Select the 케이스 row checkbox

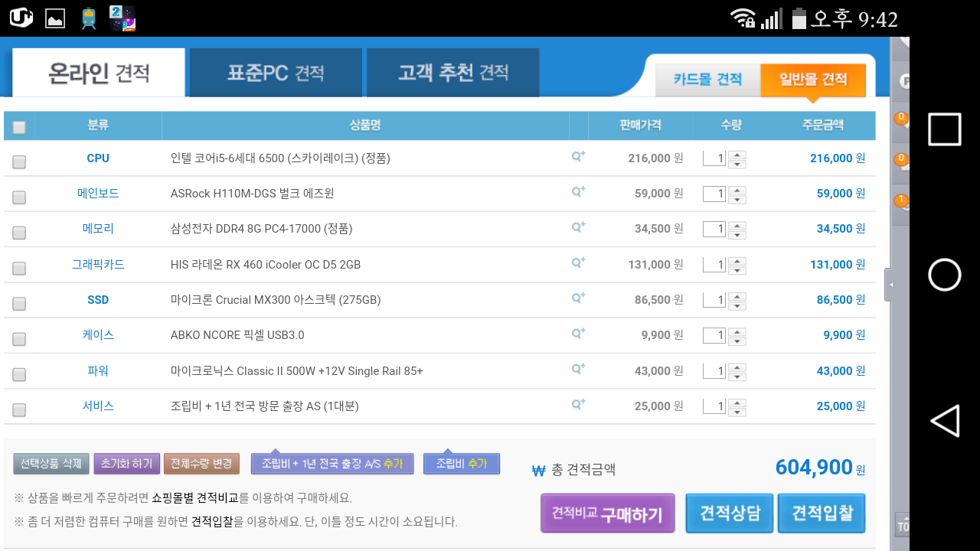point(19,339)
